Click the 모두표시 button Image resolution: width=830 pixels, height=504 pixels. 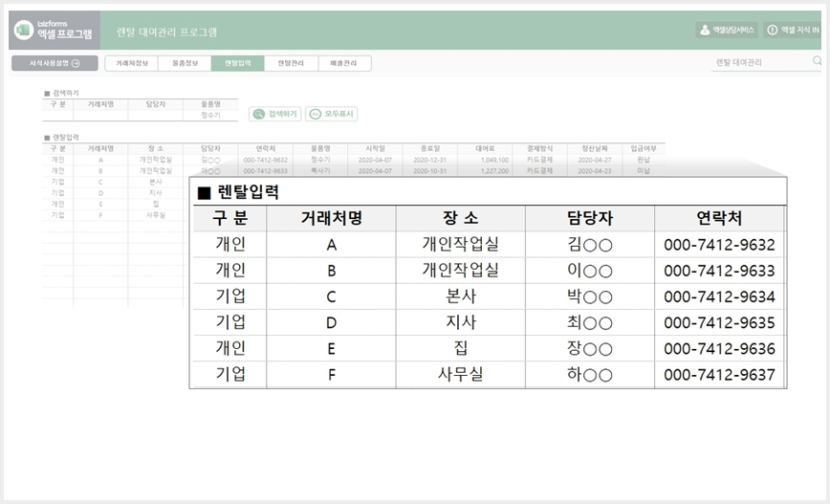[x=332, y=114]
